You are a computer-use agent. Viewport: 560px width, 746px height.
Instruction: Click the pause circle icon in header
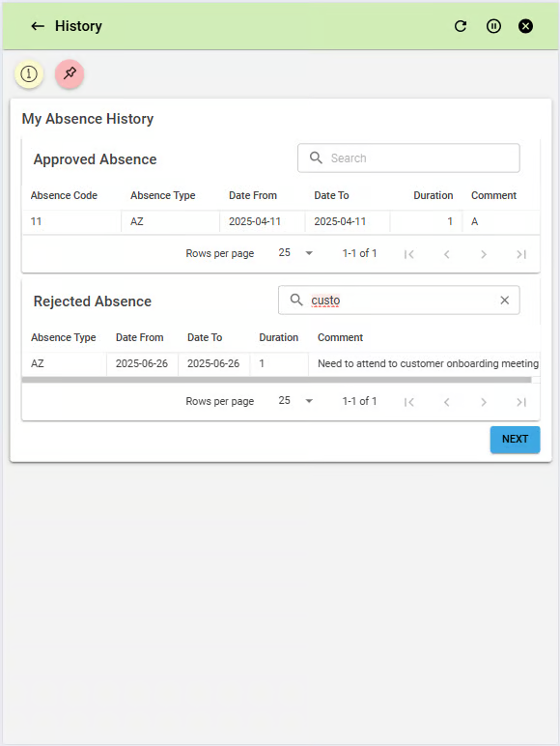pos(493,26)
